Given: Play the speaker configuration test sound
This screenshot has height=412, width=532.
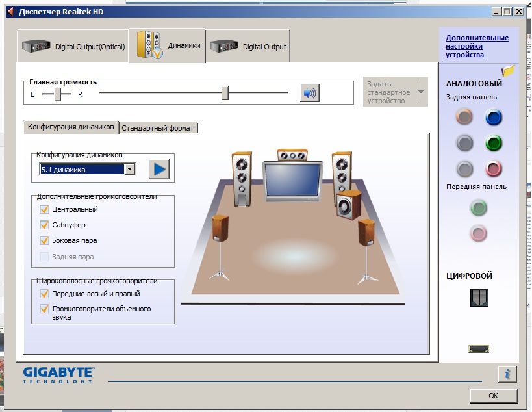Looking at the screenshot, I should tap(159, 169).
